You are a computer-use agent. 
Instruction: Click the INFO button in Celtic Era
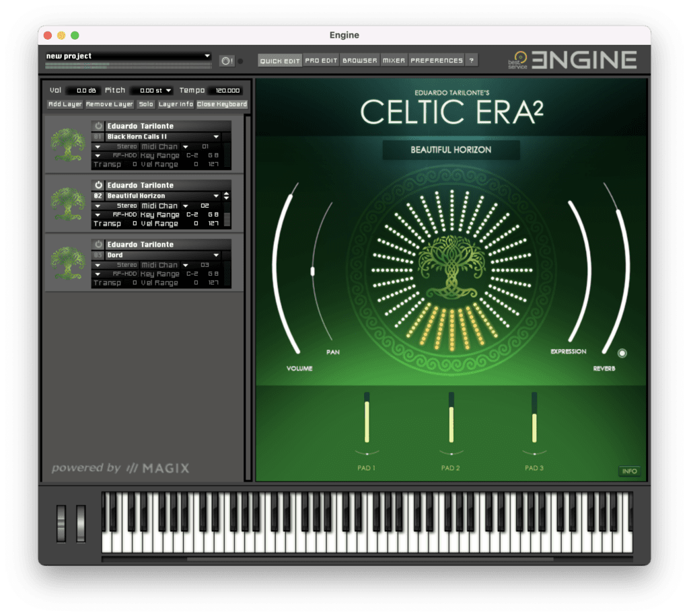(629, 471)
